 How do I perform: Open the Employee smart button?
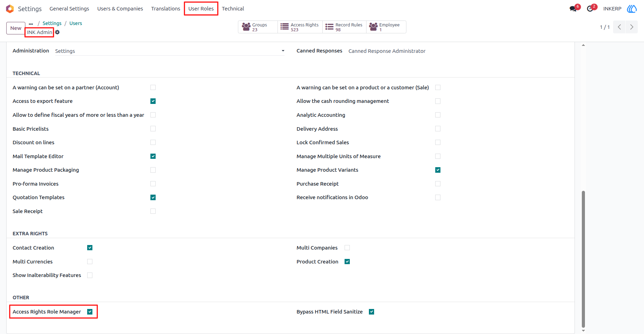[386, 27]
